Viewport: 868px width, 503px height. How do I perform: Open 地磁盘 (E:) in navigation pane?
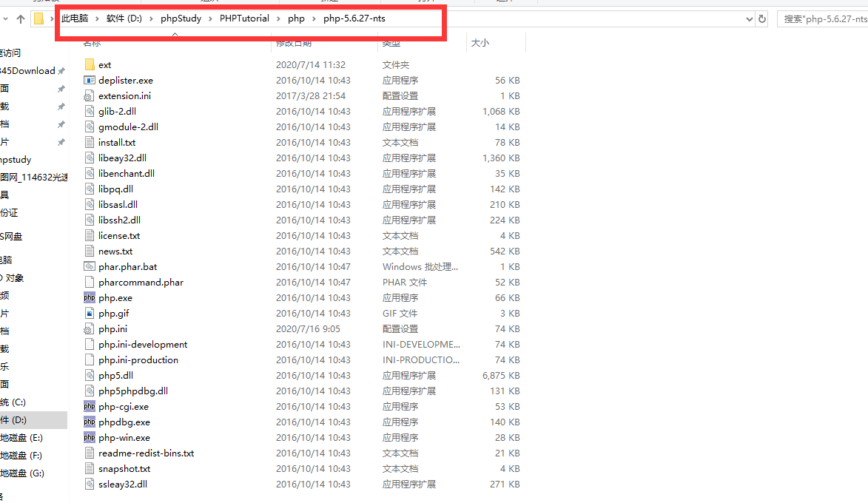click(21, 438)
